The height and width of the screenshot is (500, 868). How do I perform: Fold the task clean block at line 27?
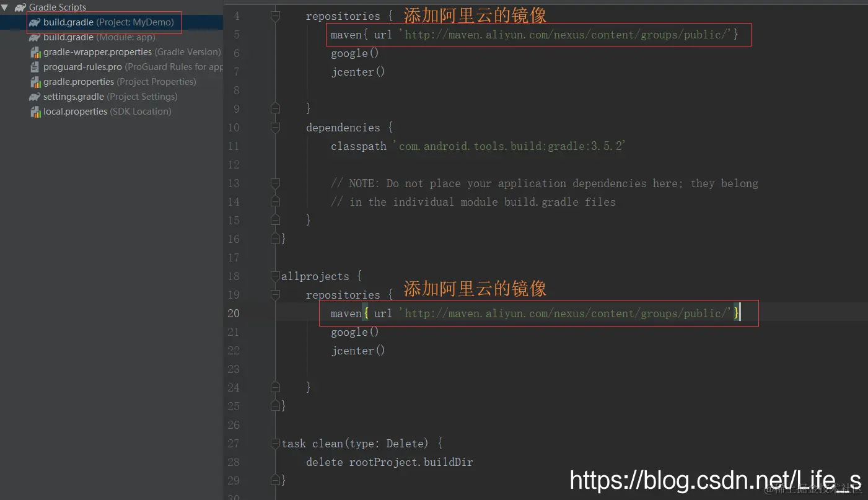pos(275,444)
